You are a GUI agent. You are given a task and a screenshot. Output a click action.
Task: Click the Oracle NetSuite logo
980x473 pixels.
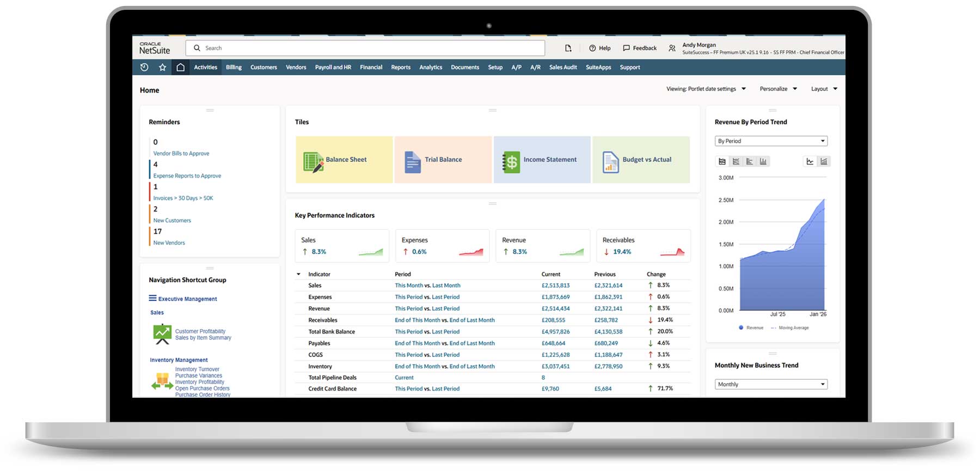[155, 48]
